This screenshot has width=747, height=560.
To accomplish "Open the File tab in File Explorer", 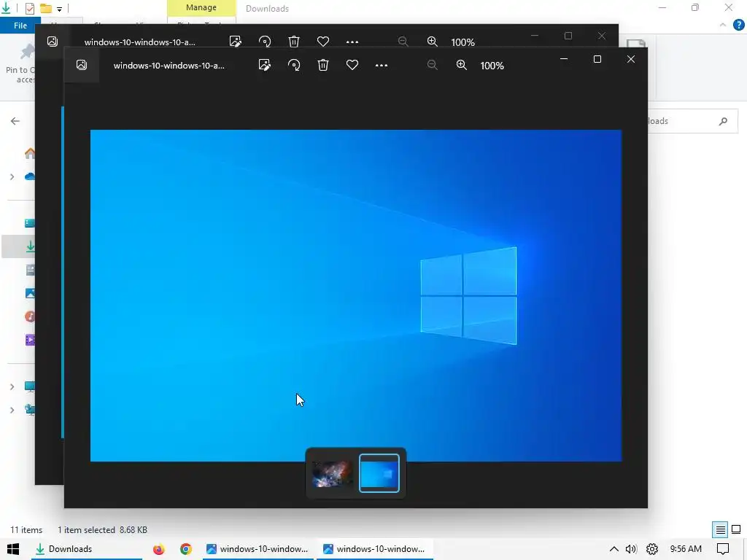I will [20, 26].
